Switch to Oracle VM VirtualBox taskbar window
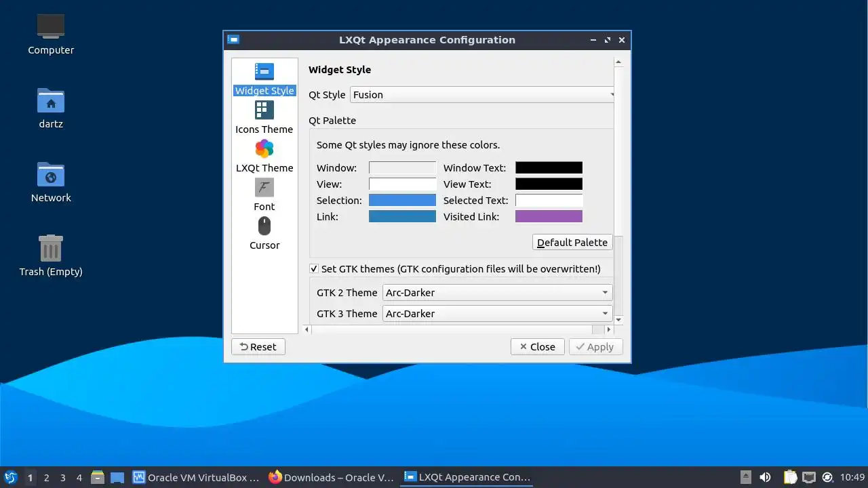This screenshot has height=488, width=868. (196, 477)
